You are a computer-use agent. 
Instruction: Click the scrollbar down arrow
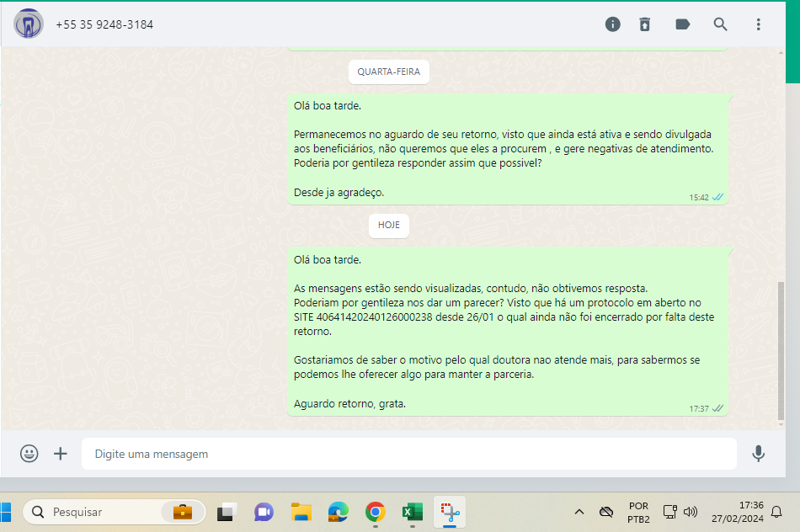(781, 424)
